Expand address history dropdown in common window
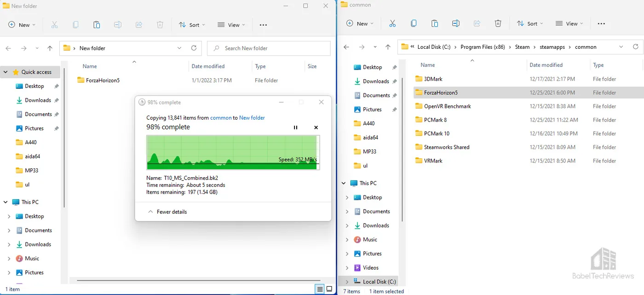This screenshot has height=295, width=644. click(621, 46)
